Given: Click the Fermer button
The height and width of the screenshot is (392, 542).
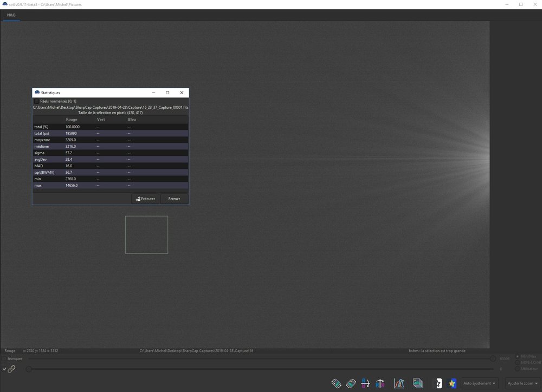Looking at the screenshot, I should click(174, 199).
